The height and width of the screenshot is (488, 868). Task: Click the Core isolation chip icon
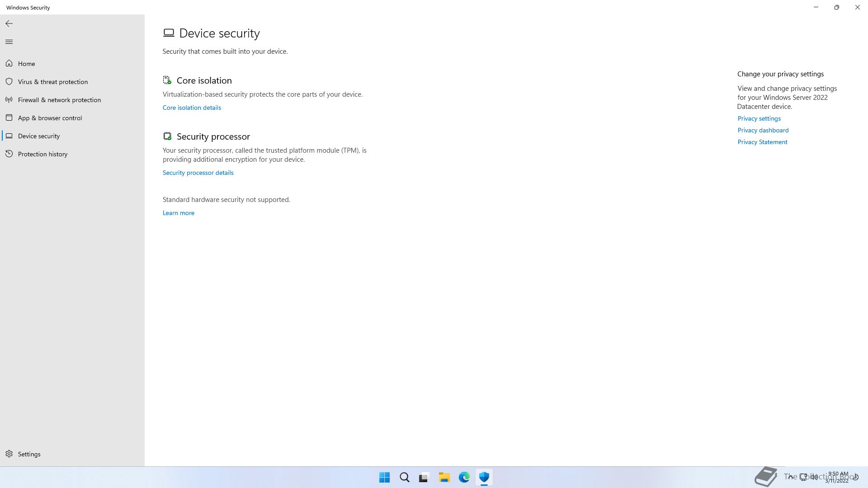tap(167, 80)
